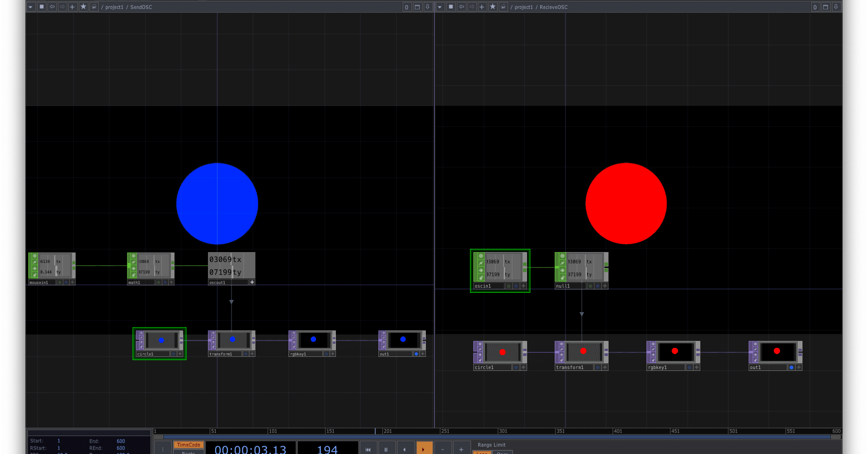This screenshot has height=454, width=868.
Task: Go back using SendOSC pane left arrow
Action: [x=52, y=7]
